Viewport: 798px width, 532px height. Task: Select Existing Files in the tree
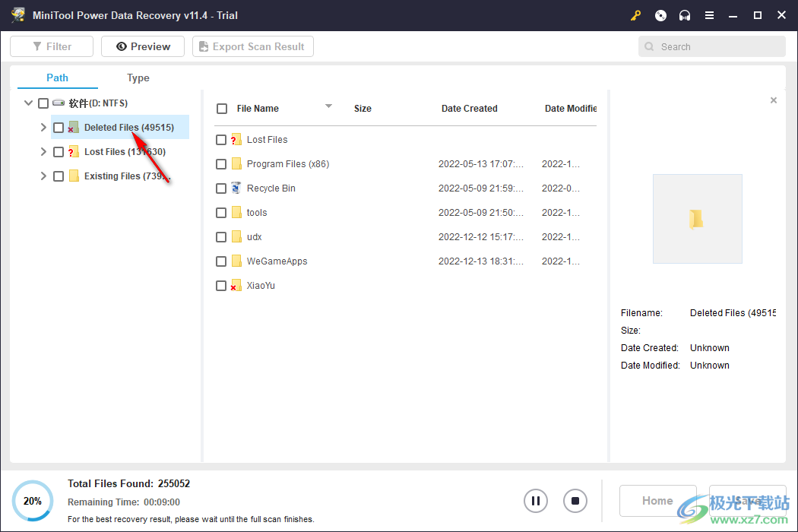click(126, 176)
